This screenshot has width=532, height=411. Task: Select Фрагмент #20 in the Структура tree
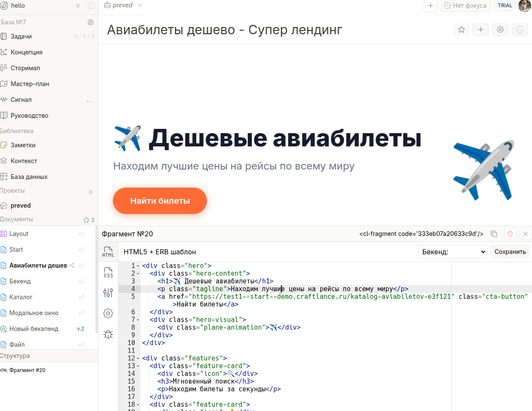27,370
